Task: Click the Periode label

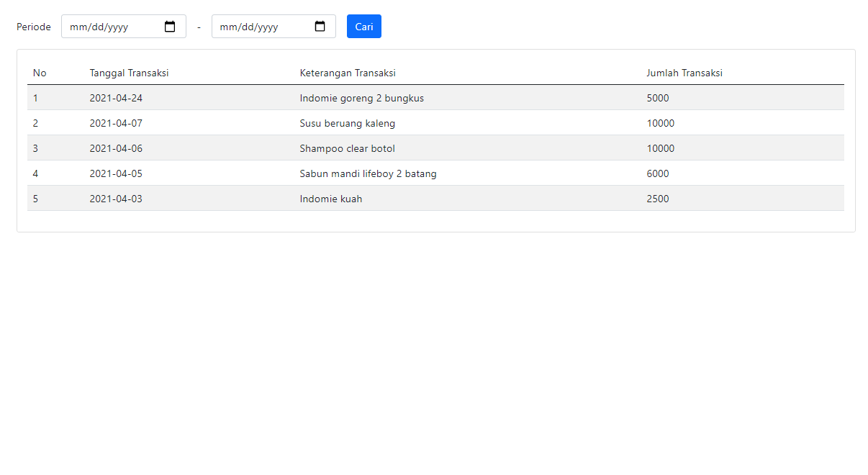Action: click(x=34, y=27)
